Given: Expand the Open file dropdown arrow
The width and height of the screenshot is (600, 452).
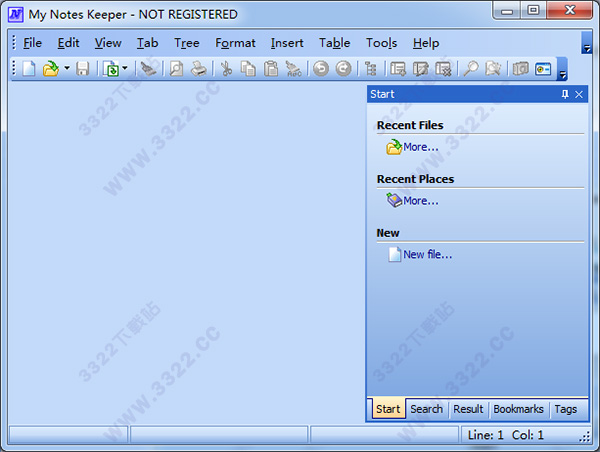Looking at the screenshot, I should (x=67, y=69).
